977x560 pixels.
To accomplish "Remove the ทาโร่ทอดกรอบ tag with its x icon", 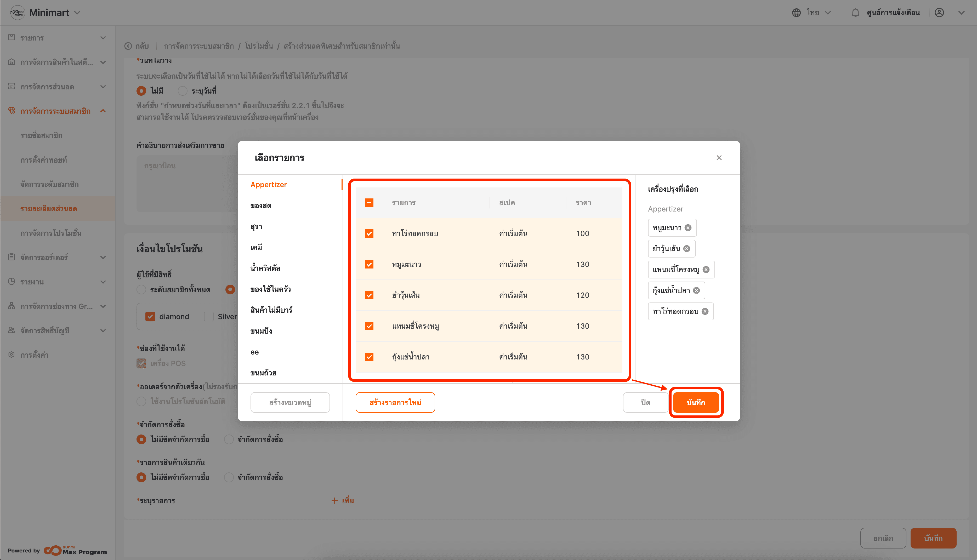I will (x=705, y=312).
